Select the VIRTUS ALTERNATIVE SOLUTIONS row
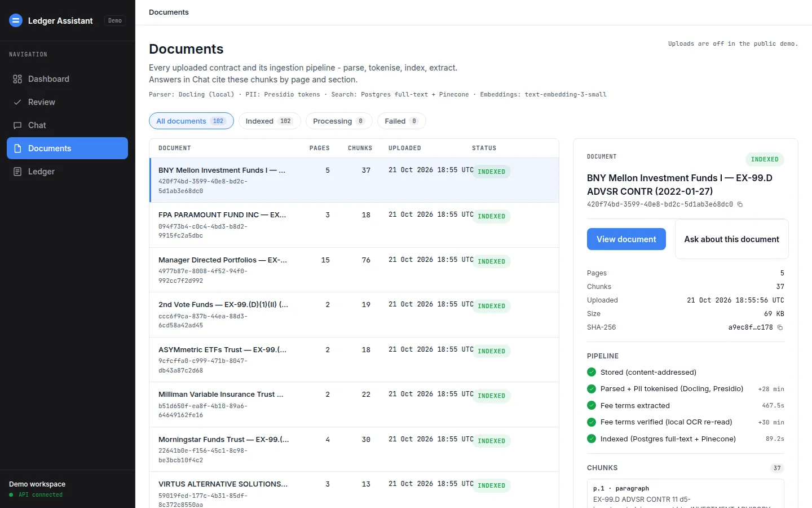The image size is (812, 508). [354, 490]
